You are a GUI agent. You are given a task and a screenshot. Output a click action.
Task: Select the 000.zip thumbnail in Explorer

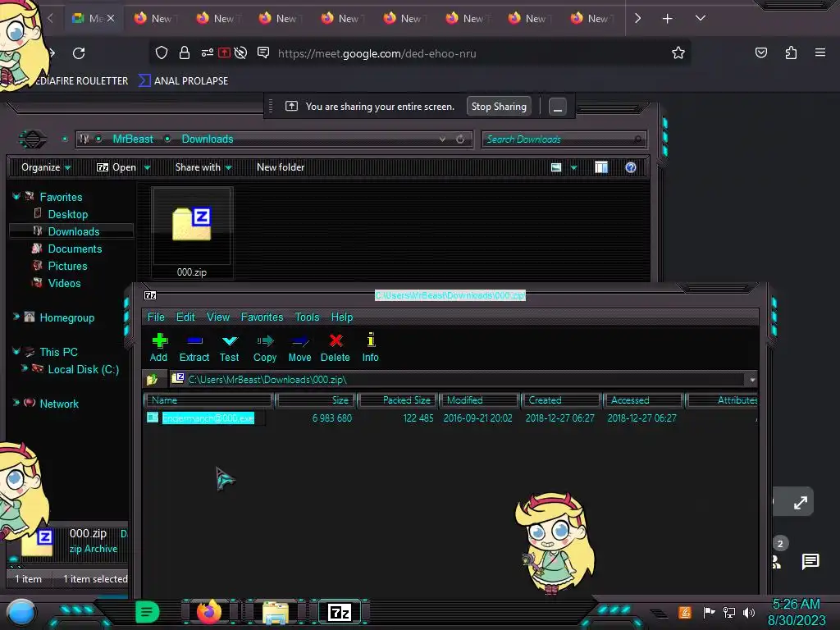click(192, 233)
